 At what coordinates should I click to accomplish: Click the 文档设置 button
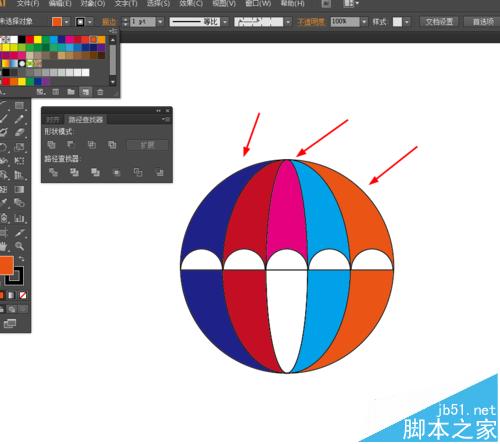pyautogui.click(x=439, y=22)
